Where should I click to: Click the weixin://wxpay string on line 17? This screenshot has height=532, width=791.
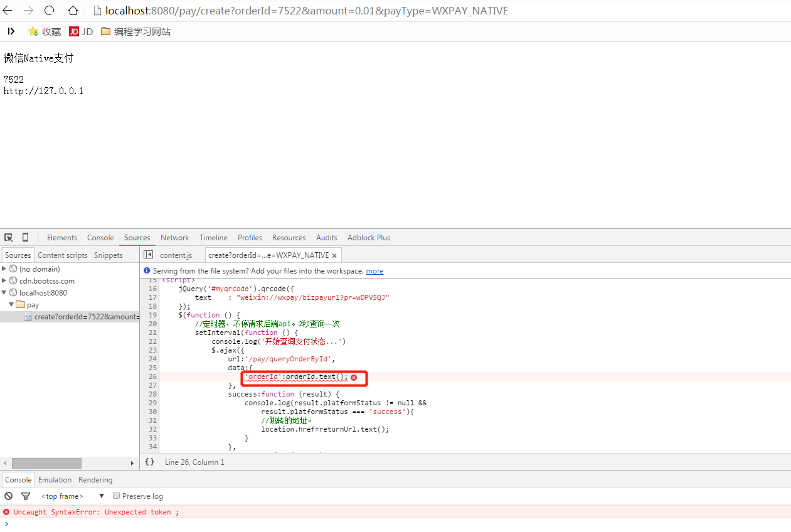click(313, 297)
